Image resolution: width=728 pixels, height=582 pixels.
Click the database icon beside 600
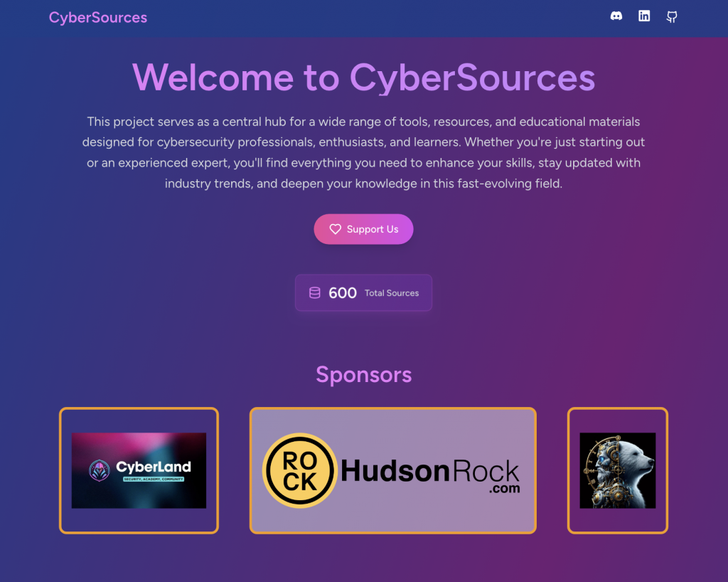(315, 292)
